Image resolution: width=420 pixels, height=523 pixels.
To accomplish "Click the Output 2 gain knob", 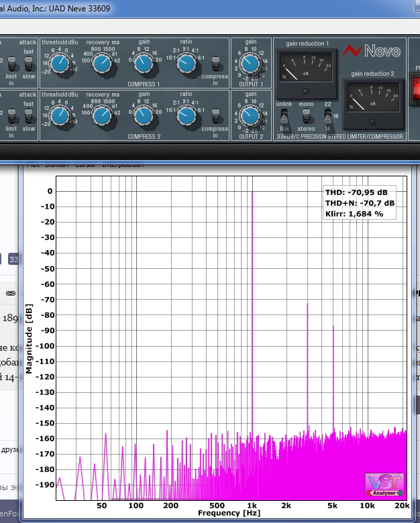I will [250, 116].
